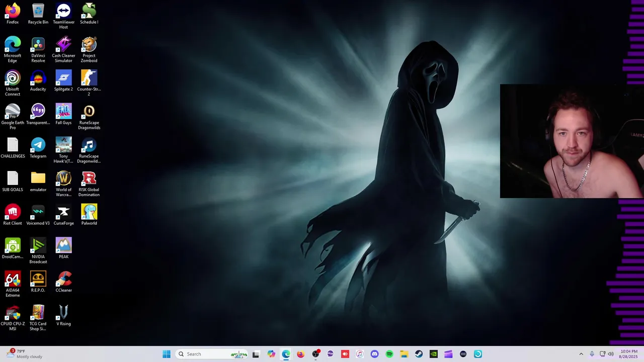Open File Explorer from the taskbar

(x=404, y=354)
